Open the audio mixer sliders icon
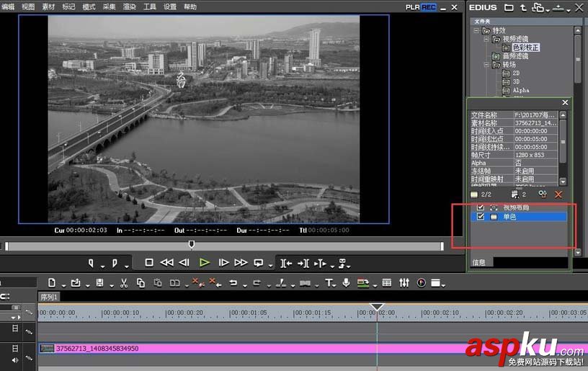Image resolution: width=588 pixels, height=371 pixels. (404, 282)
